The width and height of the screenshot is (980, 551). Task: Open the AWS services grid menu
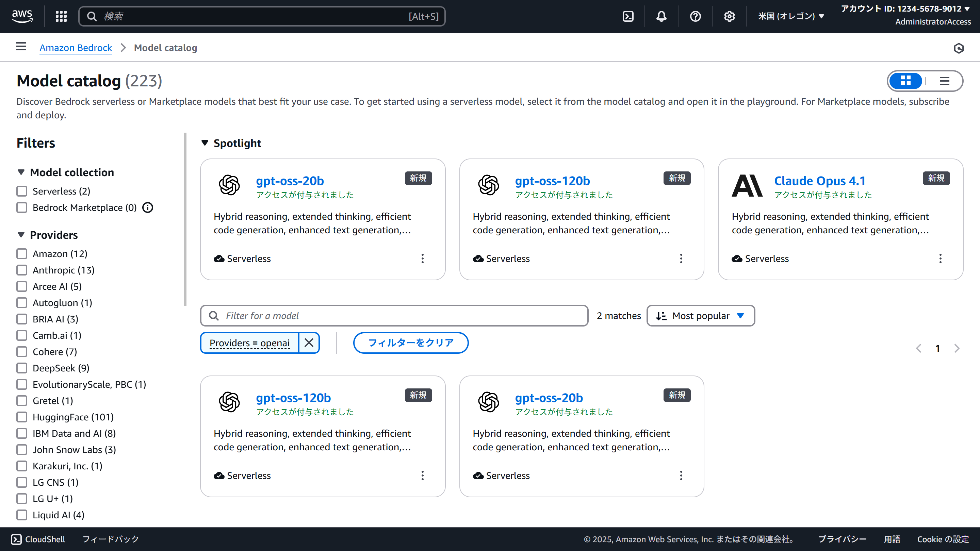(61, 16)
